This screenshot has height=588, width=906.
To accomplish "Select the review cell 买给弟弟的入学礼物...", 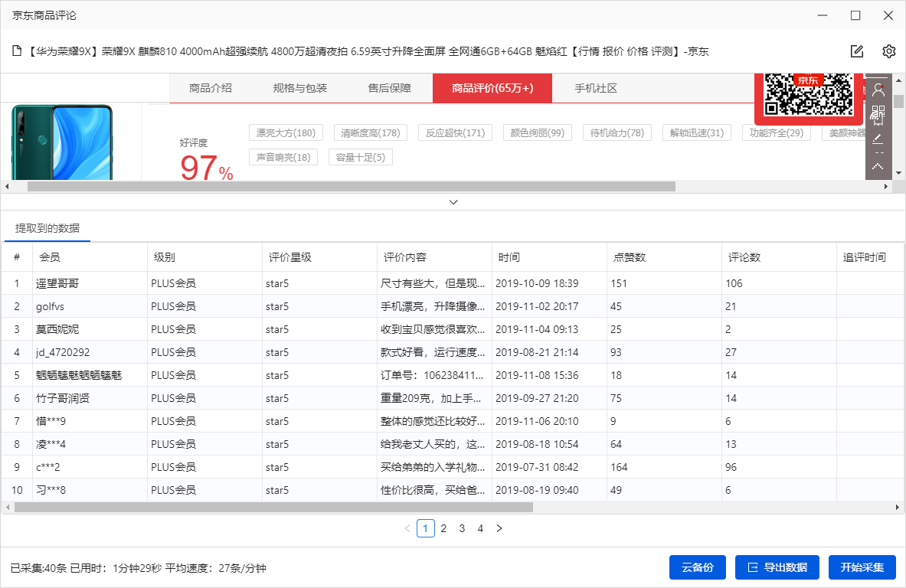I will pyautogui.click(x=434, y=467).
